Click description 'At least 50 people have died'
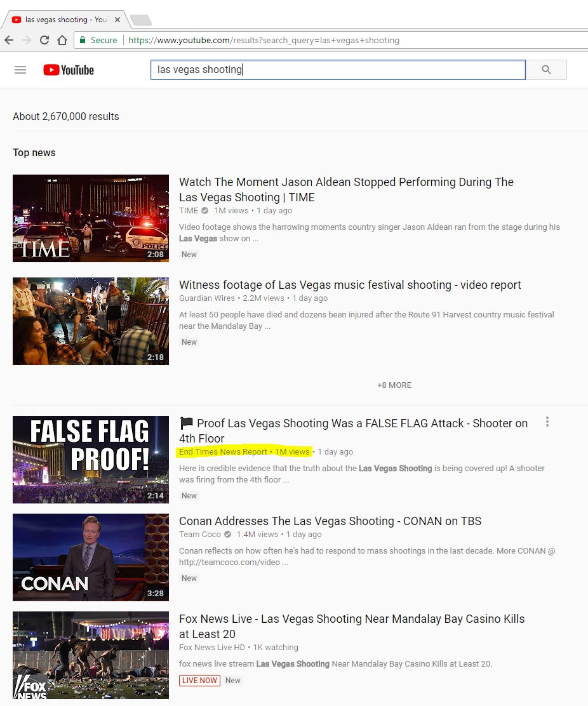588x706 pixels. (366, 320)
